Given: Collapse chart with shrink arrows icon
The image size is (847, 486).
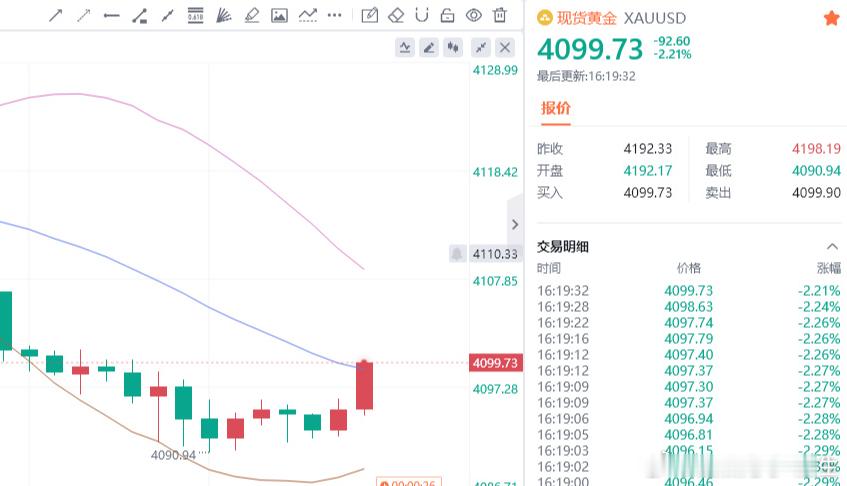Looking at the screenshot, I should [480, 48].
